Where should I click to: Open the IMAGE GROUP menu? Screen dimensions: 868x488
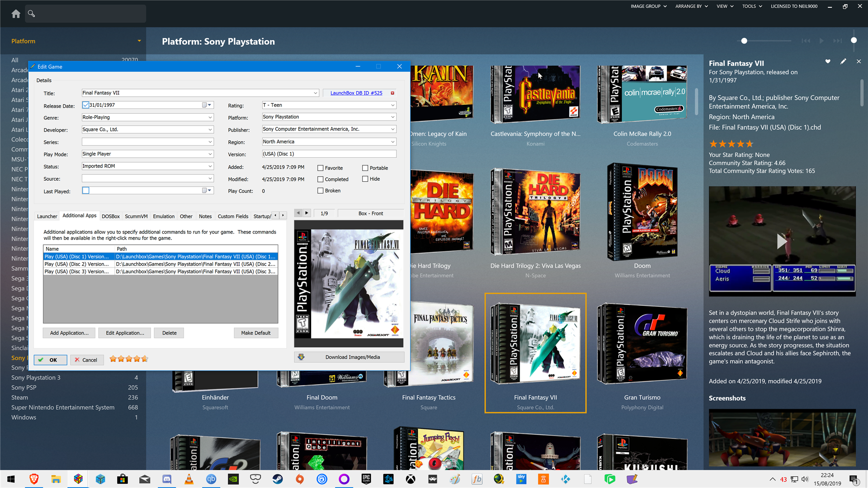[649, 6]
